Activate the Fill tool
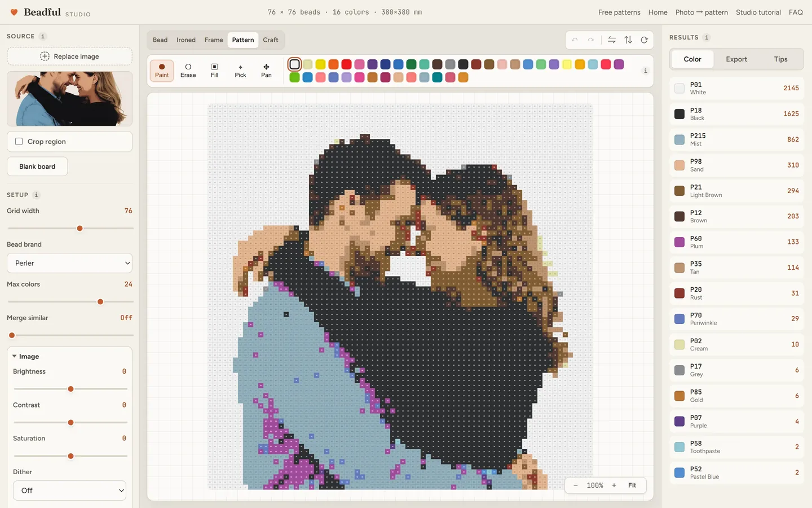Viewport: 812px width, 508px height. [x=214, y=71]
